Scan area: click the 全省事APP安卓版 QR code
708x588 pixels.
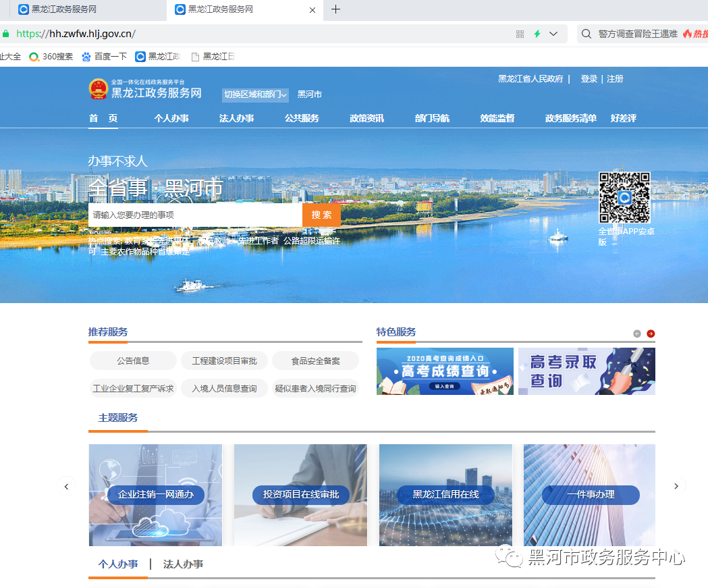click(624, 196)
